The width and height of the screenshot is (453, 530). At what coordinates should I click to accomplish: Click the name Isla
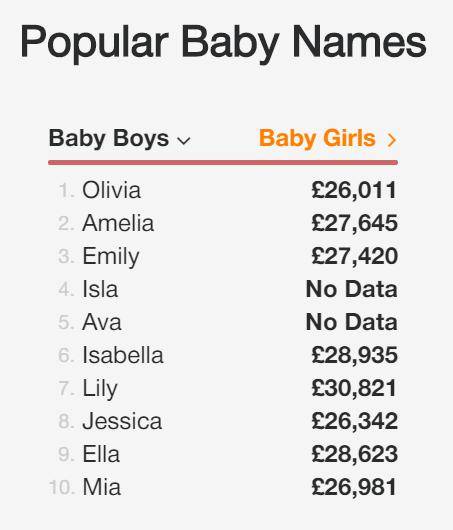[x=100, y=290]
